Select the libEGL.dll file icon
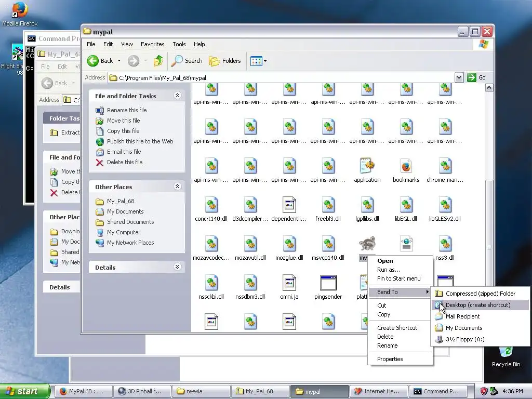 tap(406, 205)
